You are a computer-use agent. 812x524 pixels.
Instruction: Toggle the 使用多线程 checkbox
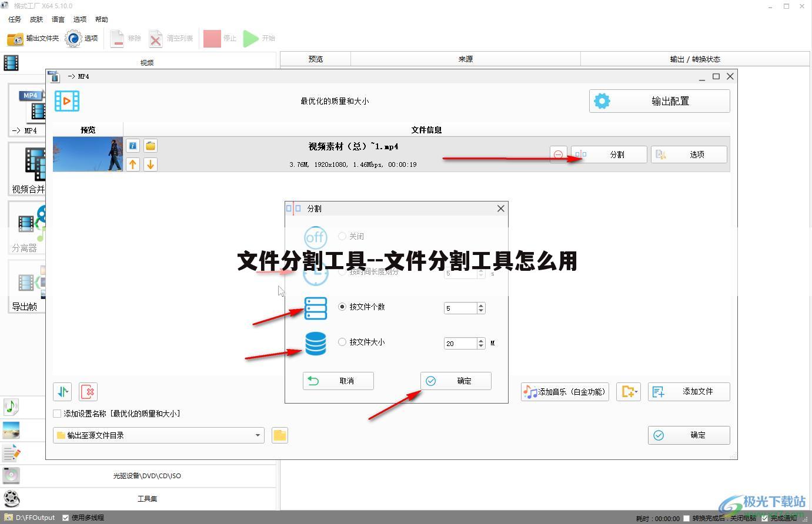[66, 518]
